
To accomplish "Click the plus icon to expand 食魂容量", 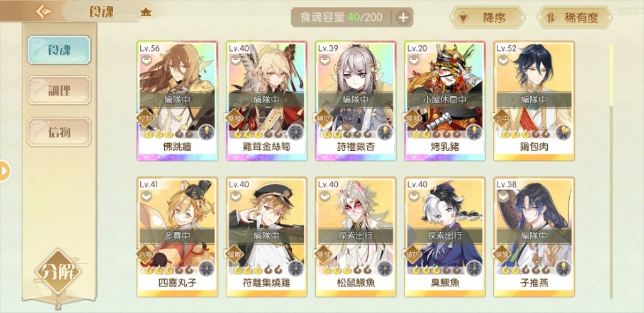I will [x=403, y=17].
